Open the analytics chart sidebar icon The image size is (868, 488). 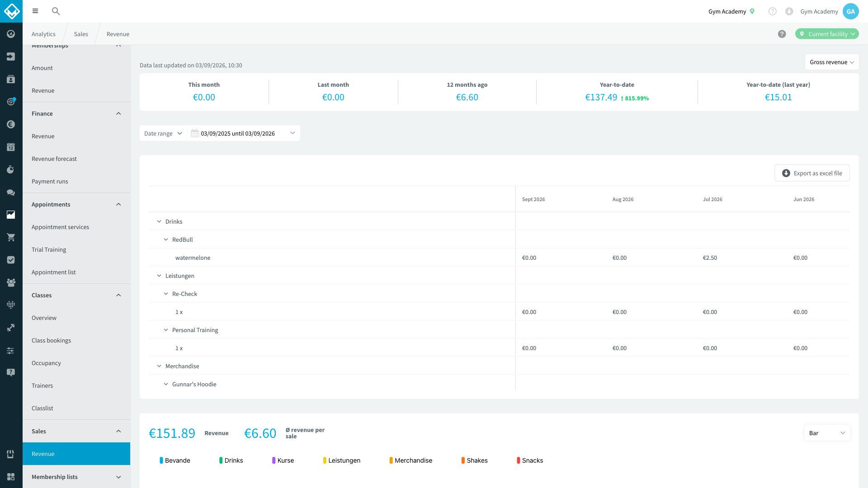click(x=11, y=215)
